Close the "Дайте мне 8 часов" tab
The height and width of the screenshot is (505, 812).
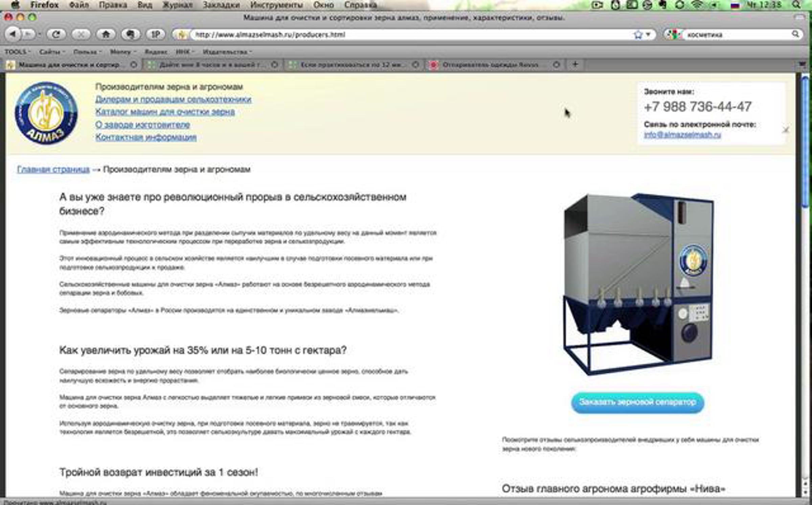274,65
